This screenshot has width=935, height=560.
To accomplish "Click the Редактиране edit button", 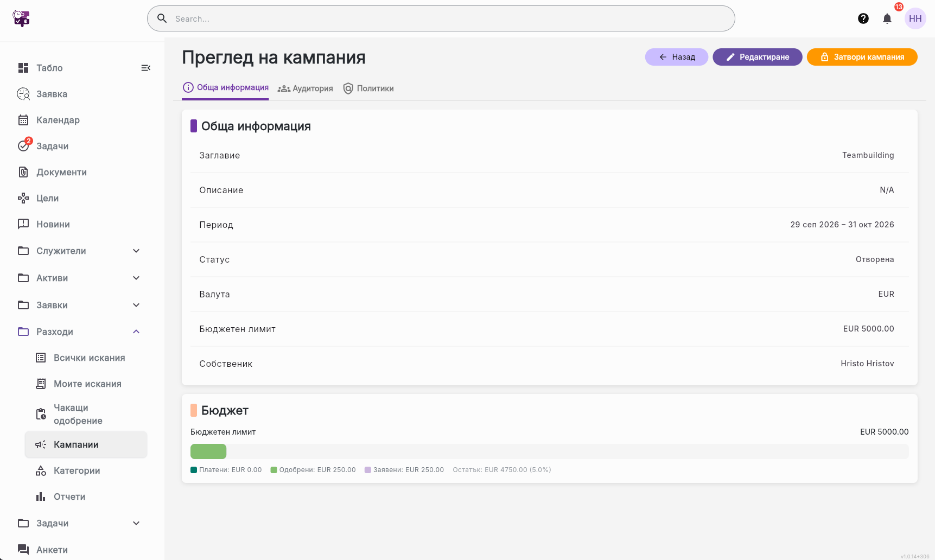I will [x=758, y=57].
